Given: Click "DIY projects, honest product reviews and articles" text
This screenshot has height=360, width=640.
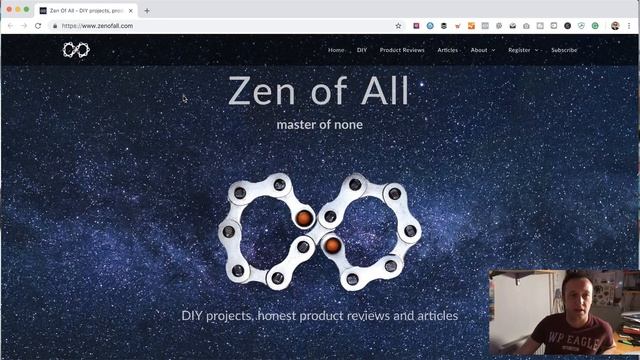Looking at the screenshot, I should [320, 316].
